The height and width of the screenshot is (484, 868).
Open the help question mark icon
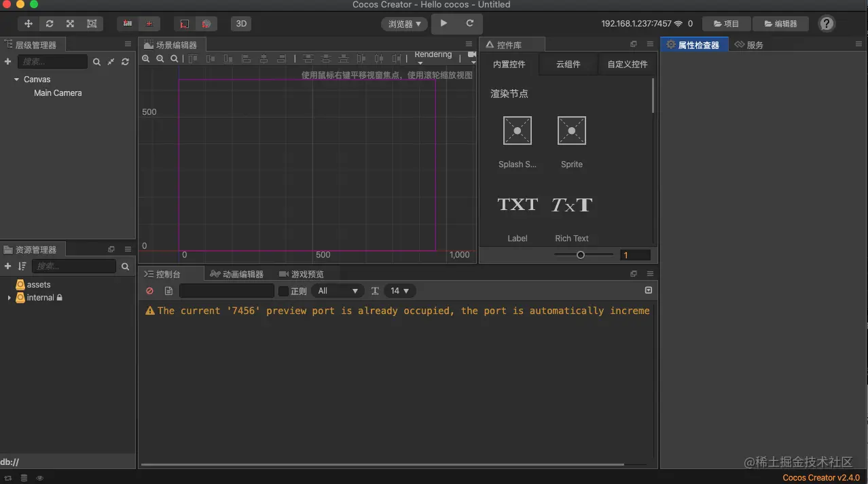[826, 24]
